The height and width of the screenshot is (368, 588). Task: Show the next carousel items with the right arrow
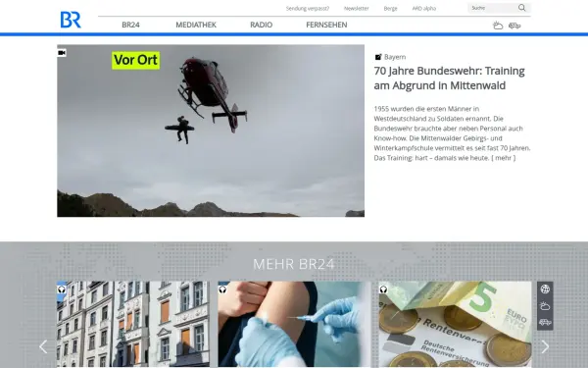(545, 346)
